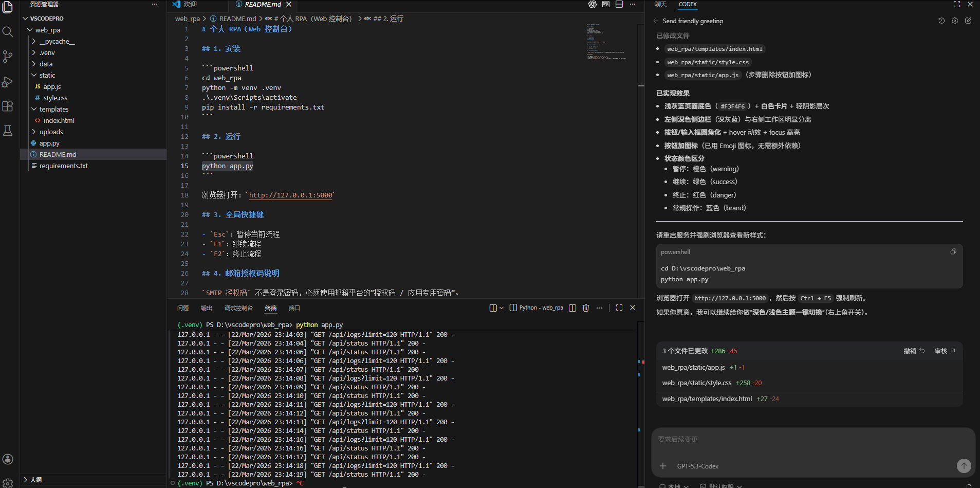The height and width of the screenshot is (488, 980).
Task: Close the README.md editor tab
Action: click(x=289, y=4)
